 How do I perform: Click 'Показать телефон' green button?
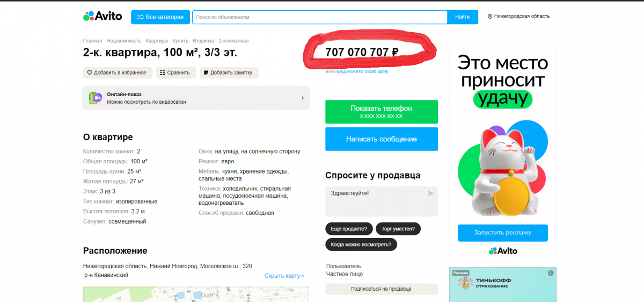(x=382, y=112)
